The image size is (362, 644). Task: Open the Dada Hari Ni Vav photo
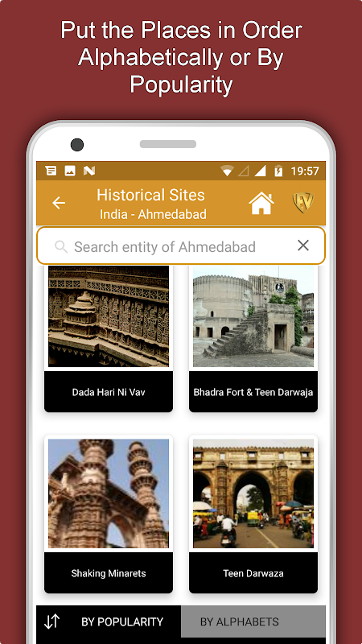pyautogui.click(x=109, y=316)
